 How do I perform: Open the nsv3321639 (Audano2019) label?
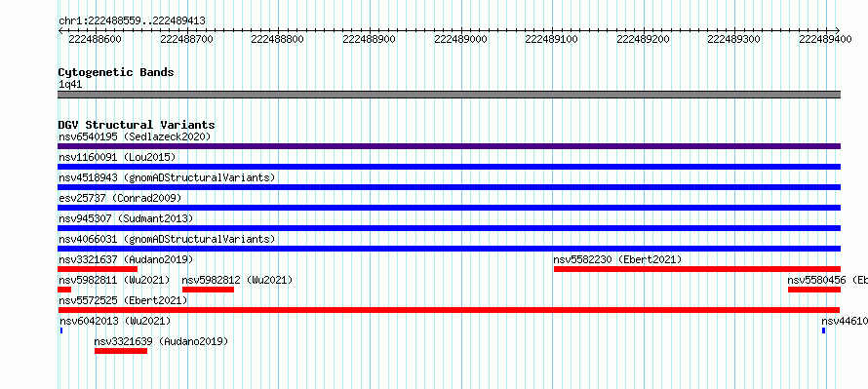[161, 341]
